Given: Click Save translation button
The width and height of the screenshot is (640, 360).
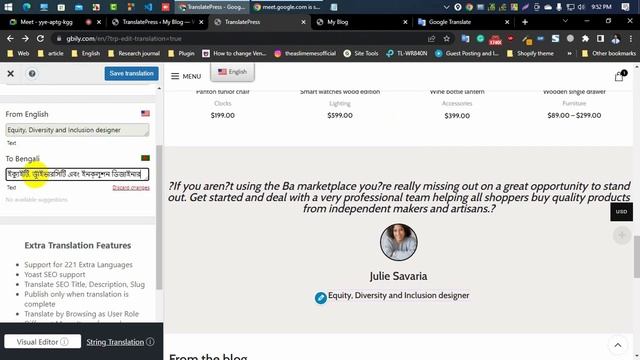Looking at the screenshot, I should coord(131,73).
